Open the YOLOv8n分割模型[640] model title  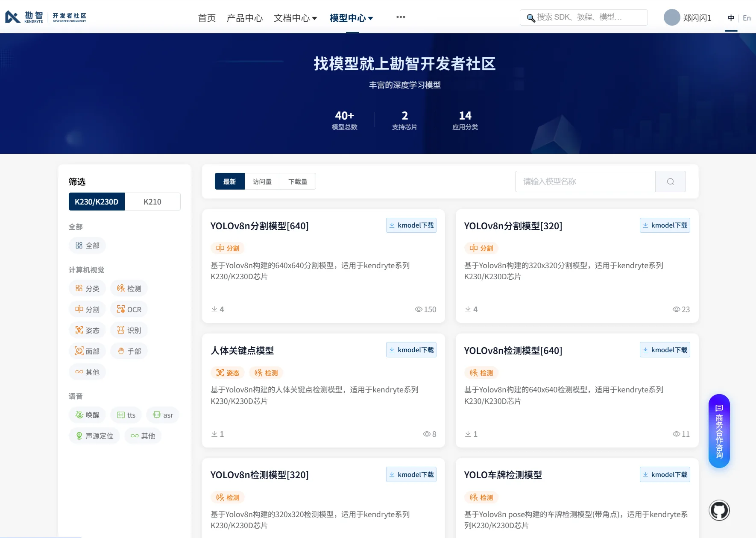click(x=259, y=226)
